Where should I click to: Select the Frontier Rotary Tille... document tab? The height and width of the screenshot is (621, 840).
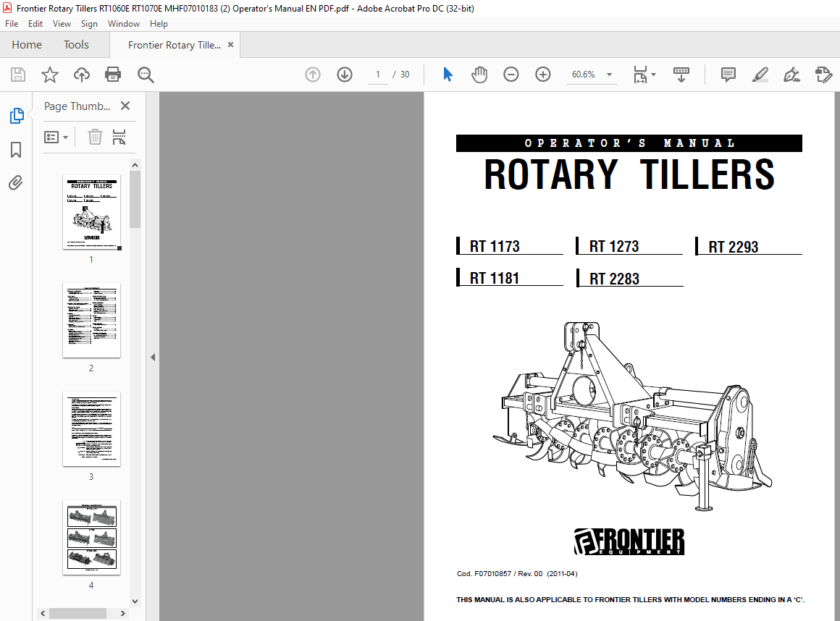pos(174,45)
